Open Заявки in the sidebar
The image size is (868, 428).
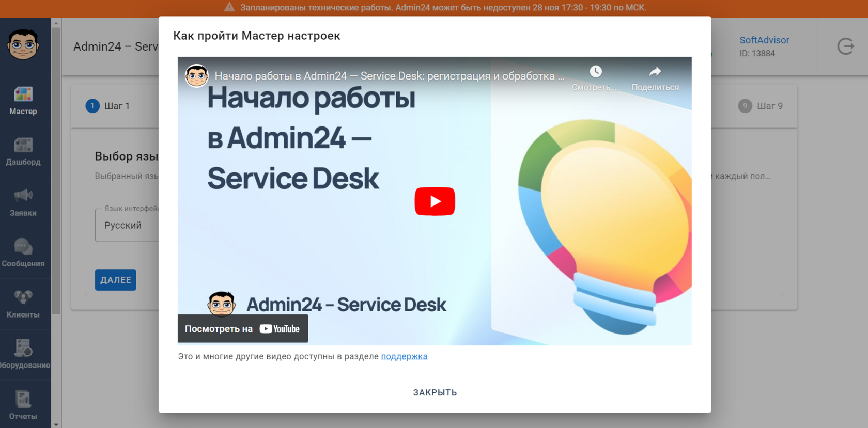click(23, 202)
